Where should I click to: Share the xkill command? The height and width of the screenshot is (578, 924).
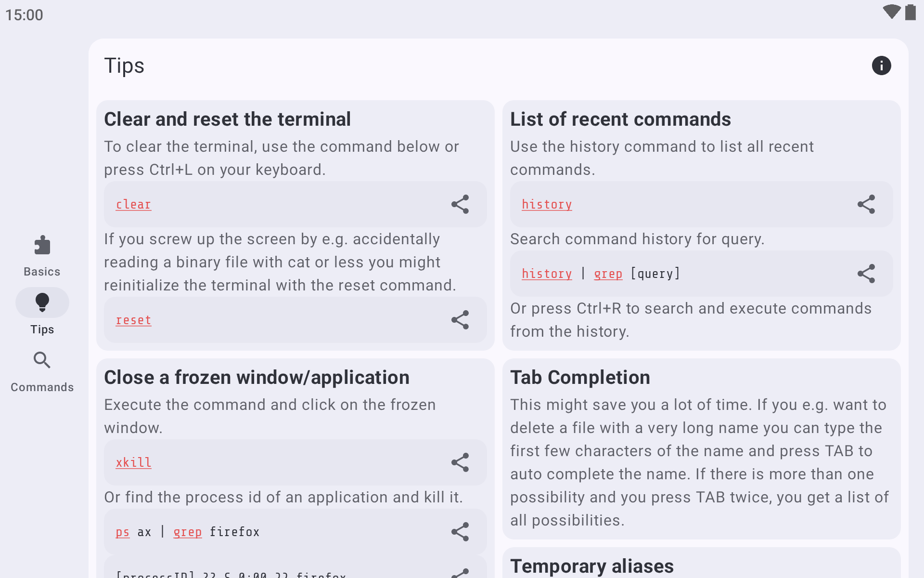tap(460, 462)
